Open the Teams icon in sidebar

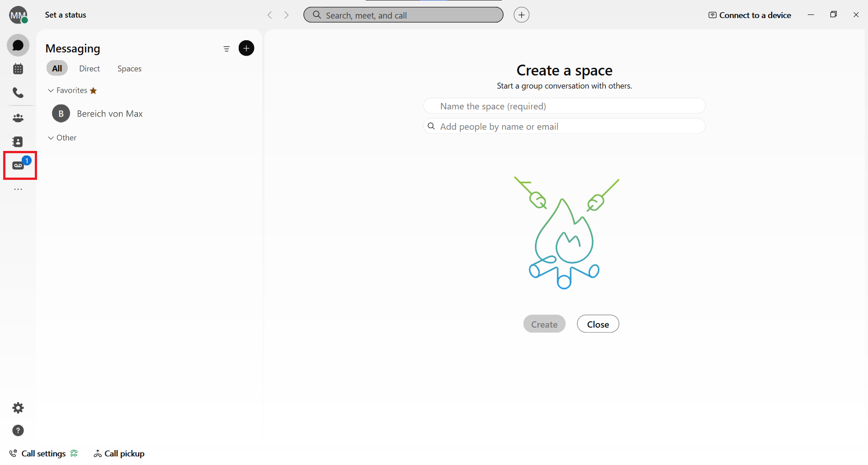point(18,118)
